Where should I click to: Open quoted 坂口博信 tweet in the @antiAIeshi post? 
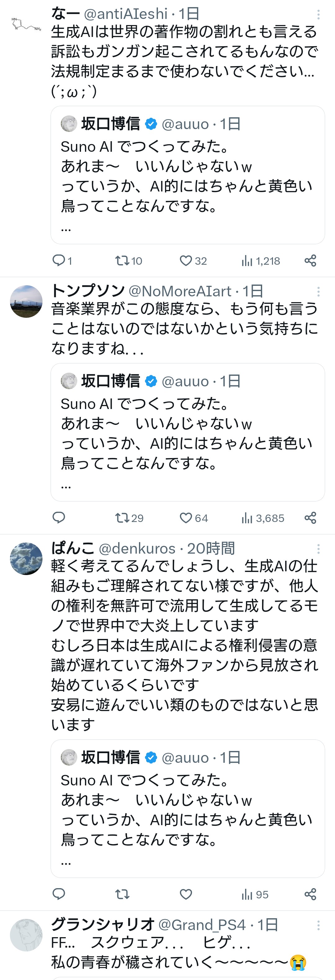188,175
